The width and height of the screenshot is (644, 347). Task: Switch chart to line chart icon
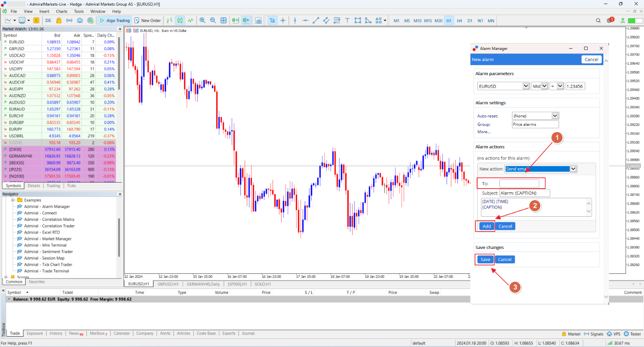(190, 21)
